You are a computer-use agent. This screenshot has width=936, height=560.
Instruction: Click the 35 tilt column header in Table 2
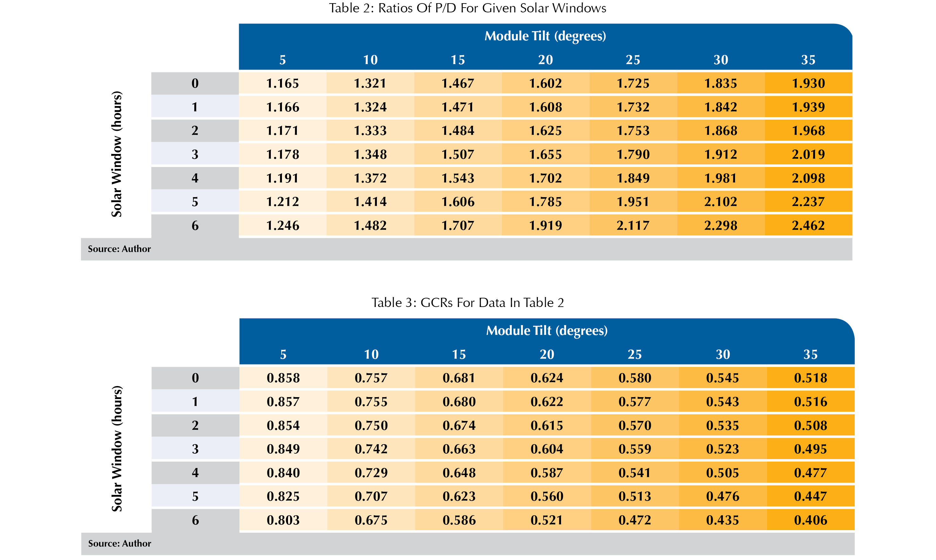808,60
